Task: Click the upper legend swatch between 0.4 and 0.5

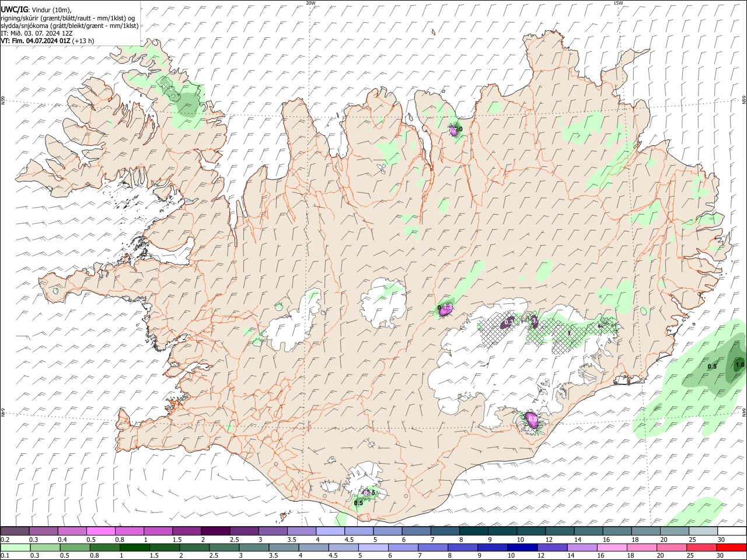Action: point(72,531)
